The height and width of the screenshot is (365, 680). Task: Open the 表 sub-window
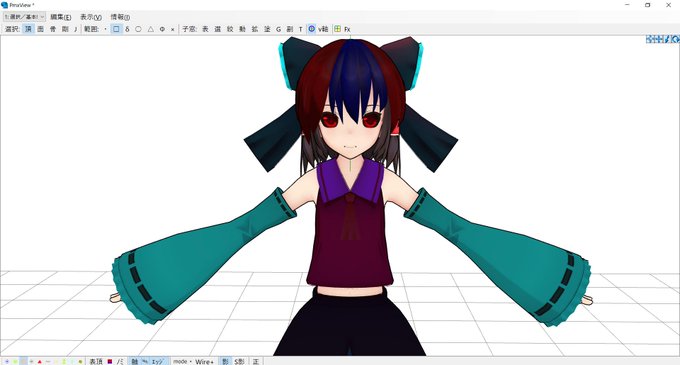coord(205,29)
